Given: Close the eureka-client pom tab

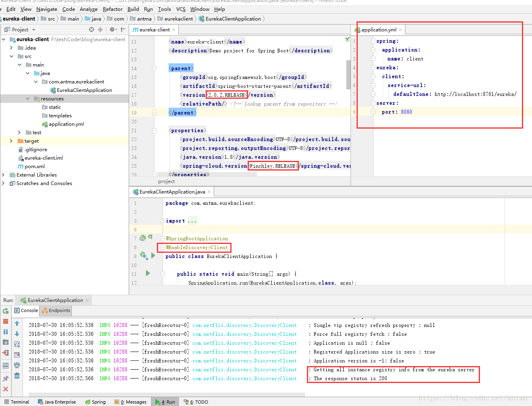Looking at the screenshot, I should 174,29.
